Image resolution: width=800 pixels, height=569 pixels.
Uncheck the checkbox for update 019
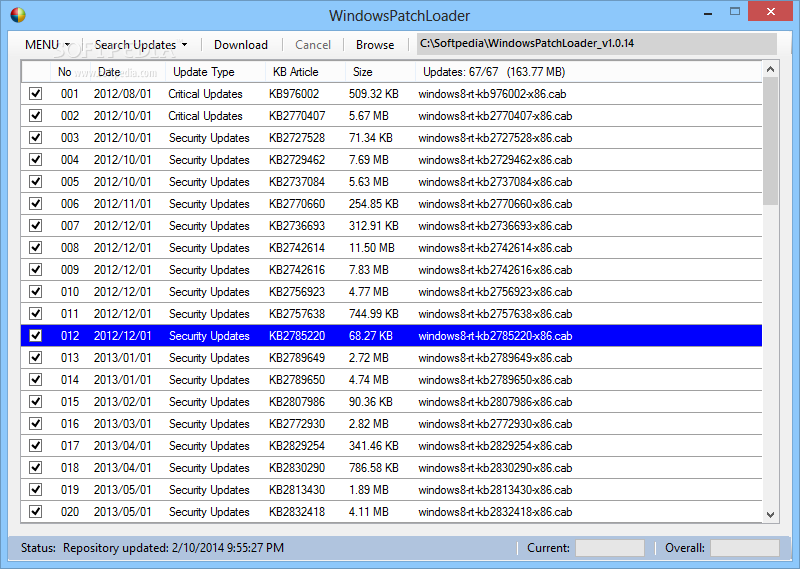(35, 490)
